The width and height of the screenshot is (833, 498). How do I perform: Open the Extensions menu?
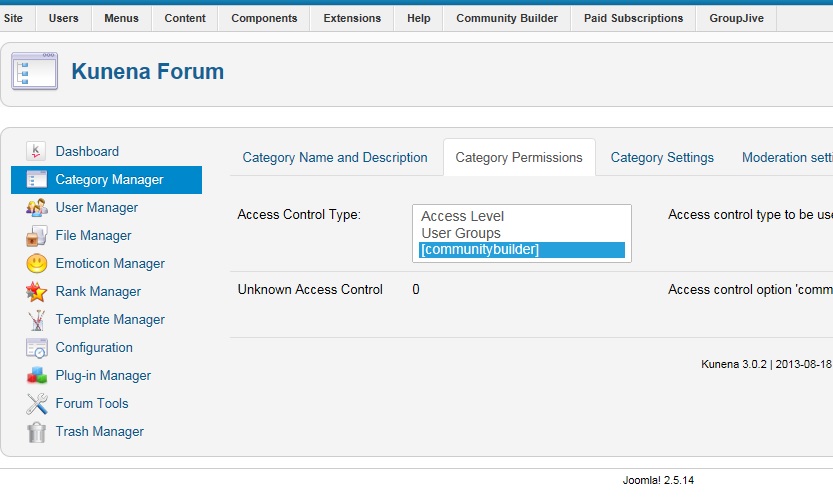(x=352, y=18)
